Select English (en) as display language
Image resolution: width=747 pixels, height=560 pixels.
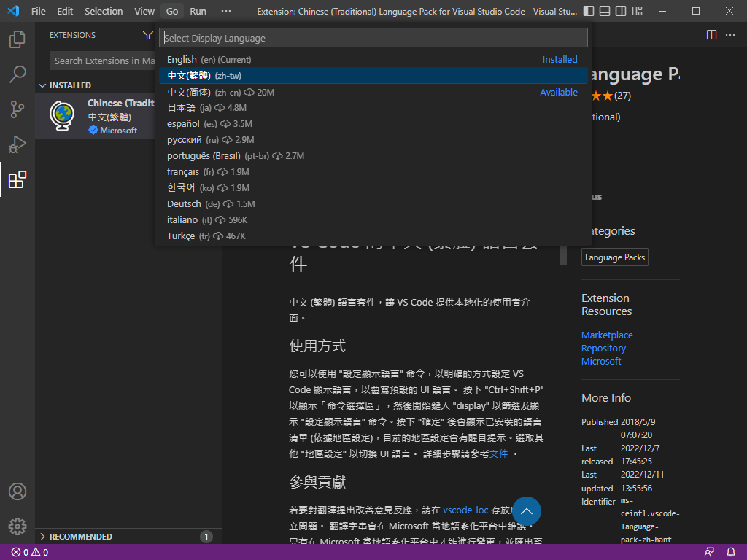coord(373,60)
